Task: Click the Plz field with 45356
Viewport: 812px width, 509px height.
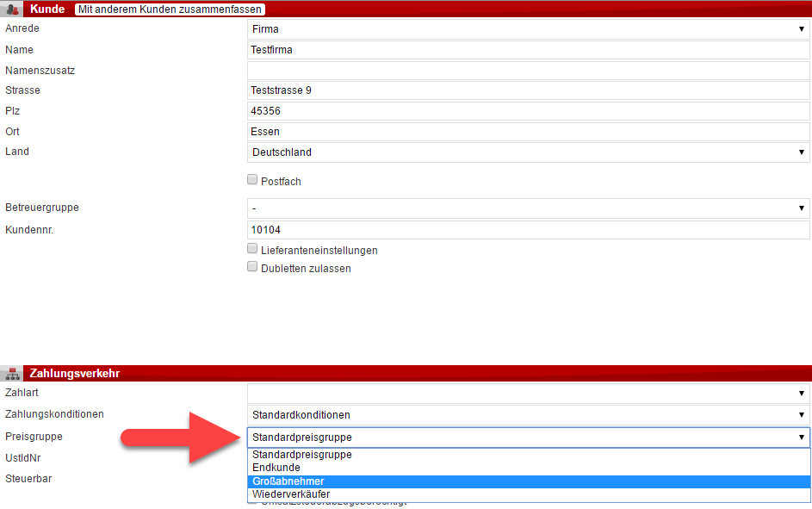Action: [x=528, y=111]
